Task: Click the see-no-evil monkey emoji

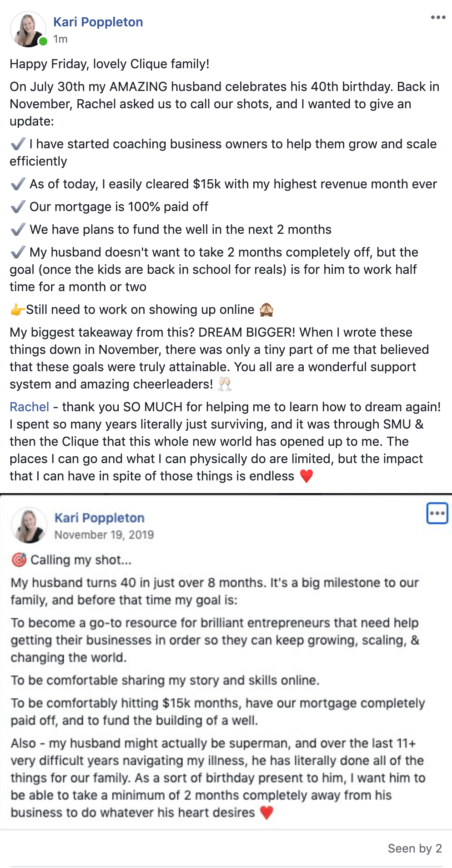Action: (x=266, y=310)
